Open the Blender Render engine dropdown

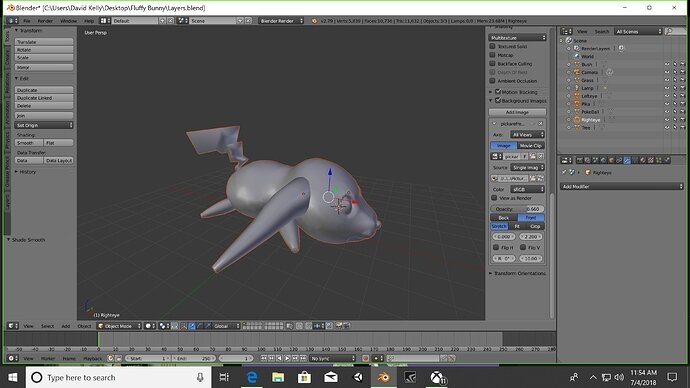point(281,21)
